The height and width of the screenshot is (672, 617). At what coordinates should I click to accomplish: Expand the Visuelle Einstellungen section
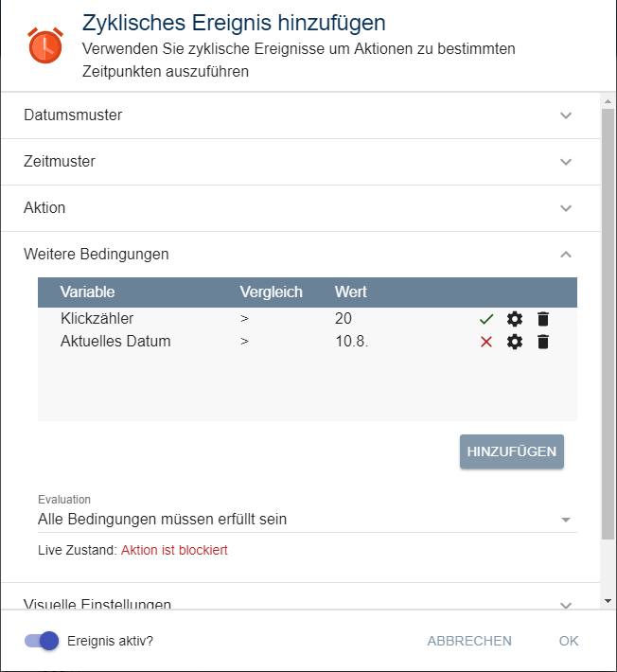click(x=566, y=604)
